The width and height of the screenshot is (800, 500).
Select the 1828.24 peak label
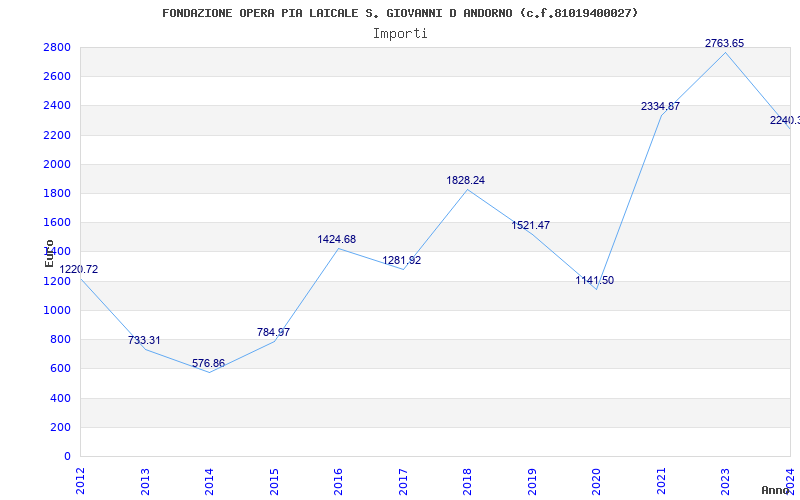(465, 180)
